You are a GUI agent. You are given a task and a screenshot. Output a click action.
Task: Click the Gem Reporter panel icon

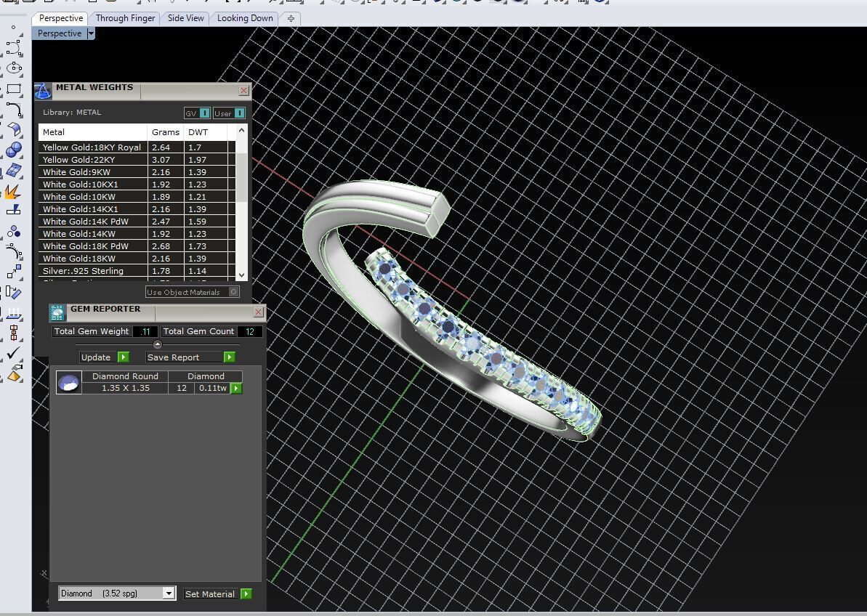[57, 312]
